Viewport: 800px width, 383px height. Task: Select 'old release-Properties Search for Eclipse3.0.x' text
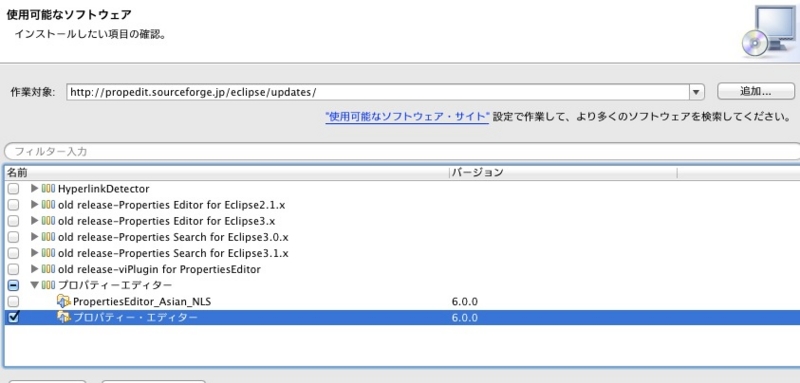[x=173, y=237]
